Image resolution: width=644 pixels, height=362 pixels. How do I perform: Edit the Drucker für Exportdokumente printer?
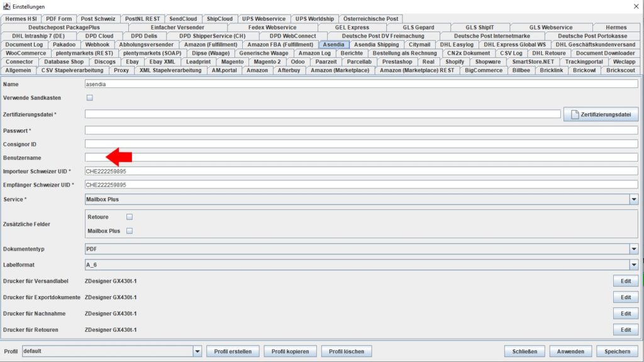pos(626,297)
